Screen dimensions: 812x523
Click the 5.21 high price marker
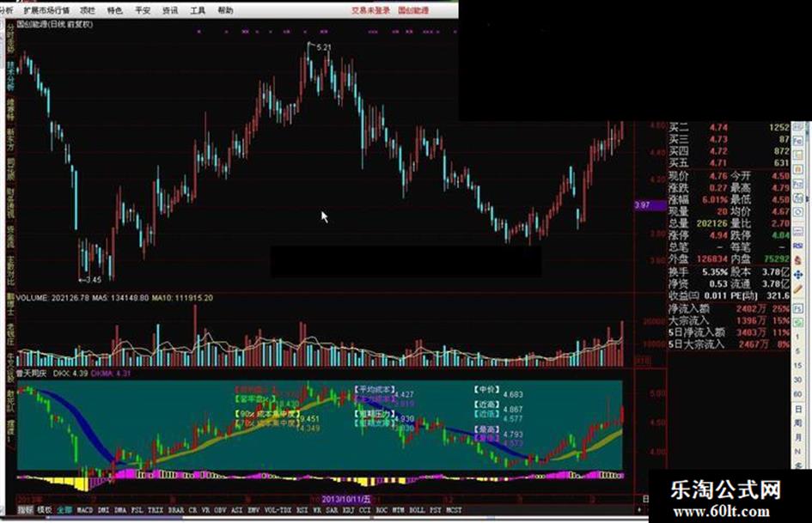click(x=324, y=47)
